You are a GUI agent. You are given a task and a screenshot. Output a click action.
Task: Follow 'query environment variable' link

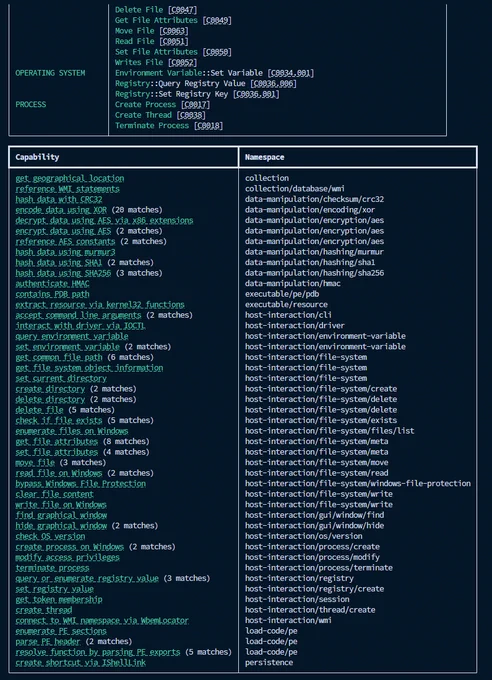click(72, 336)
